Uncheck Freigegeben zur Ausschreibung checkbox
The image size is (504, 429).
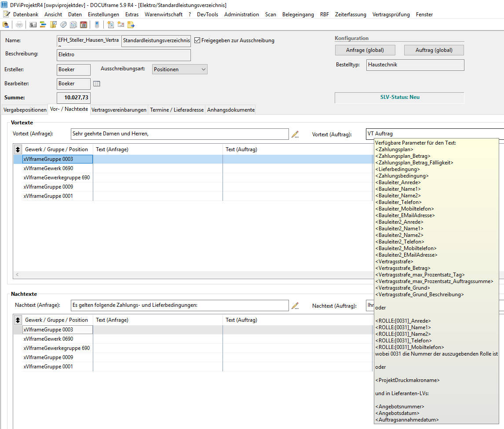point(197,40)
